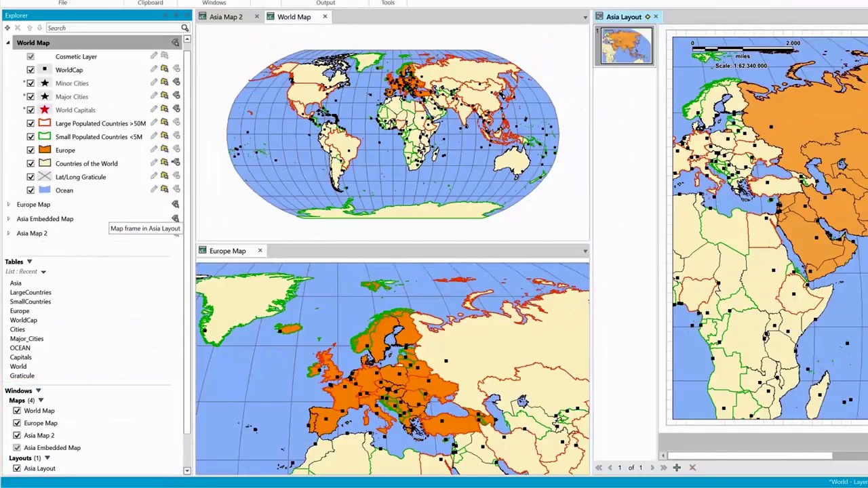The width and height of the screenshot is (868, 488).
Task: Select the Asia Layout tab
Action: click(x=623, y=17)
